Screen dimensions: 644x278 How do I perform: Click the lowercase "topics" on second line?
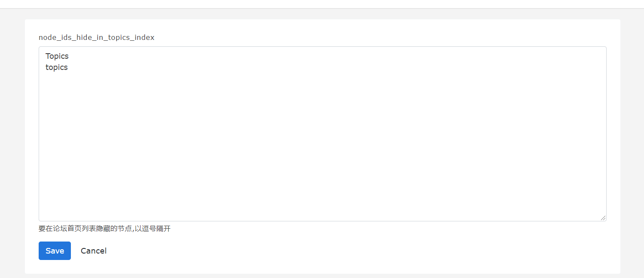pos(57,67)
